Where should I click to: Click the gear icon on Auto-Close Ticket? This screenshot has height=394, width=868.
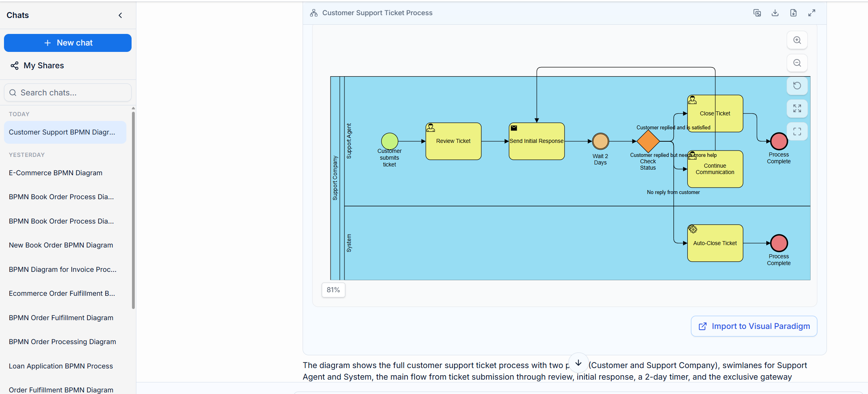pyautogui.click(x=693, y=229)
